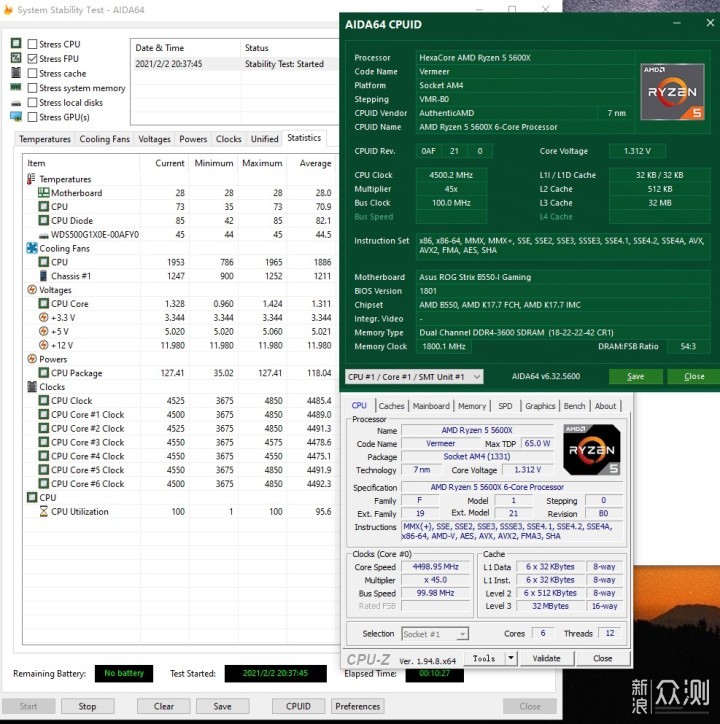Click the CPU chip icon beside Stress CPU

coord(16,43)
